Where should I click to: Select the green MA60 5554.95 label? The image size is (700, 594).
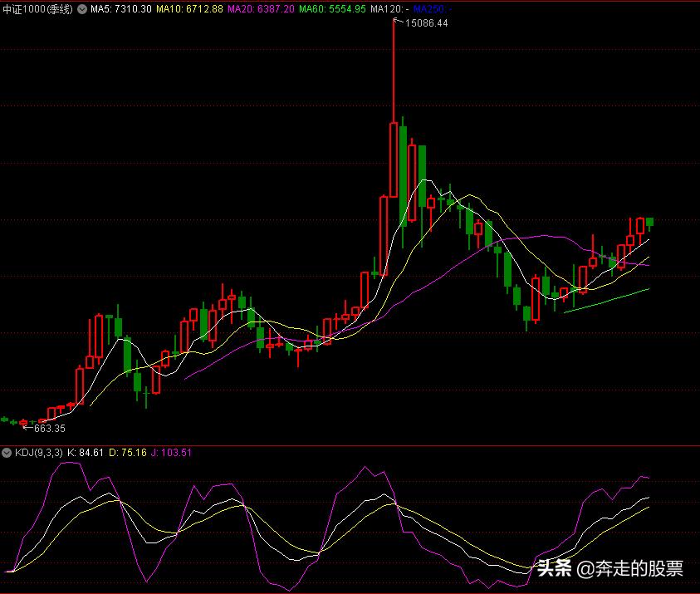[331, 8]
